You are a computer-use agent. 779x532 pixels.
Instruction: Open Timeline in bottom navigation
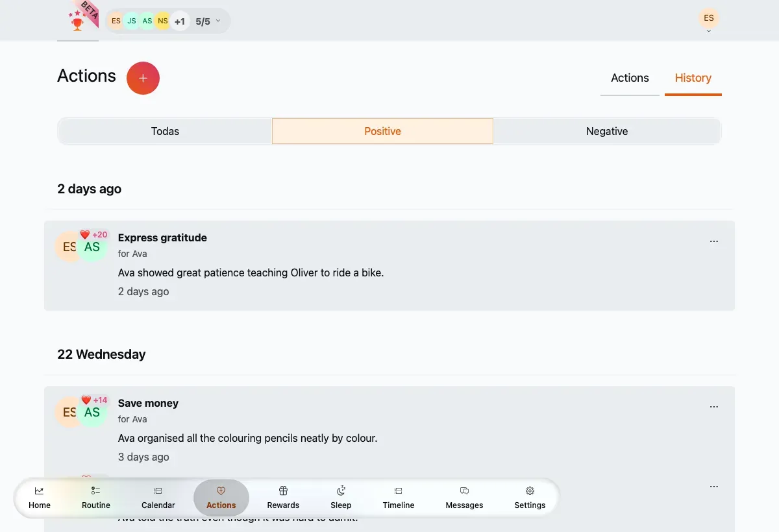pos(399,498)
